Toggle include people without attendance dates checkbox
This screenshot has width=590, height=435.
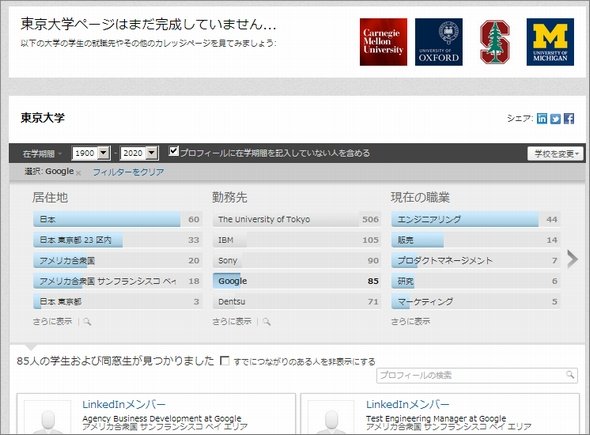point(173,151)
